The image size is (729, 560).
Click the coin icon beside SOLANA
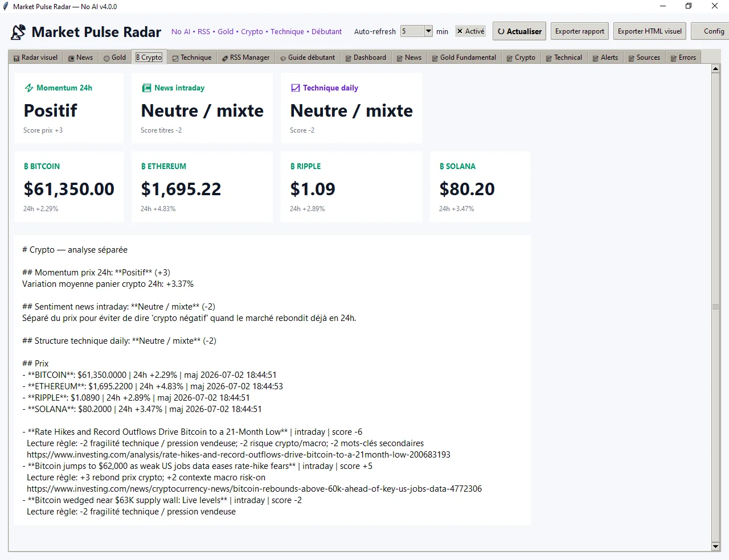[x=442, y=167]
